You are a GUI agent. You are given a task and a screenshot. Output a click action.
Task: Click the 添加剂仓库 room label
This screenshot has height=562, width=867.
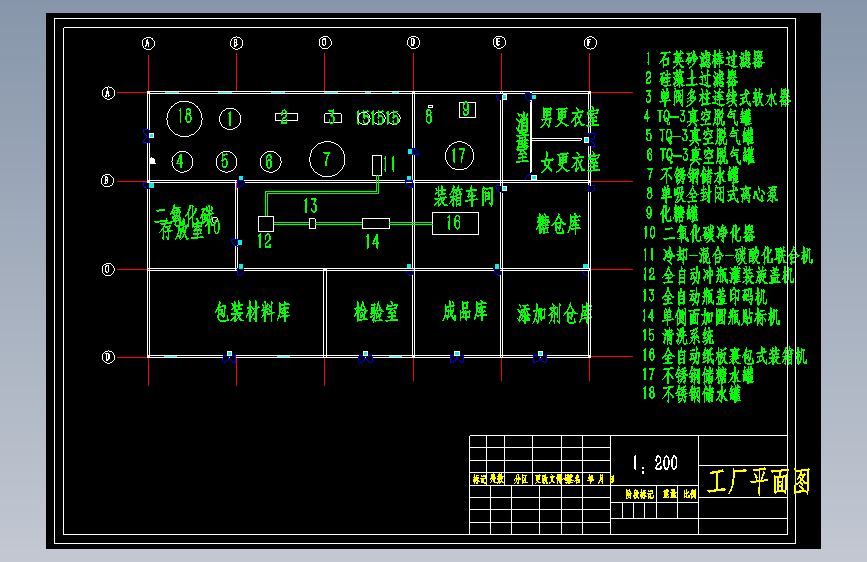(554, 314)
